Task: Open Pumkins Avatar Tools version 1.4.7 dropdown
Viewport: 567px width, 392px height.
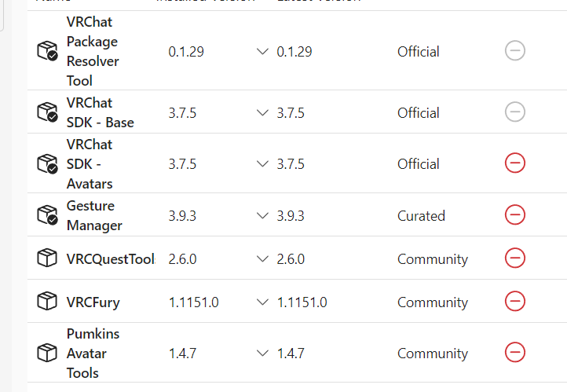Action: [x=262, y=353]
